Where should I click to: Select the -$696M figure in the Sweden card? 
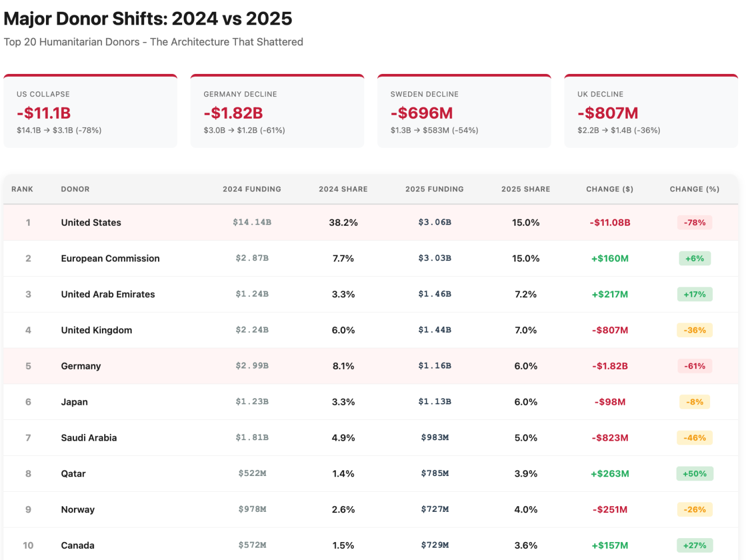point(421,113)
